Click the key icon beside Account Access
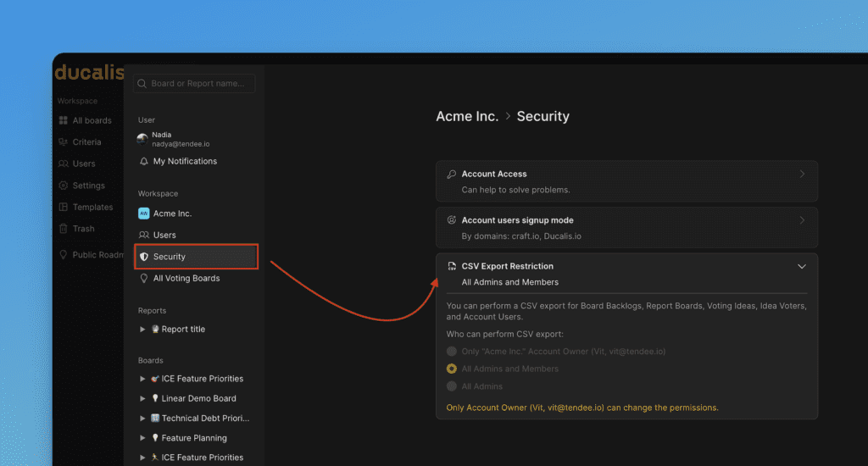Viewport: 868px width, 466px height. (x=451, y=174)
